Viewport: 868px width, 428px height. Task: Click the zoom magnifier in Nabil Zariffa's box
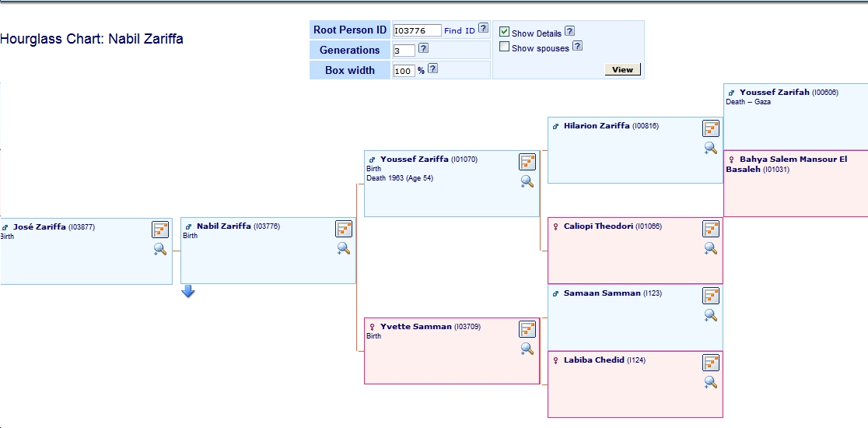(x=344, y=249)
